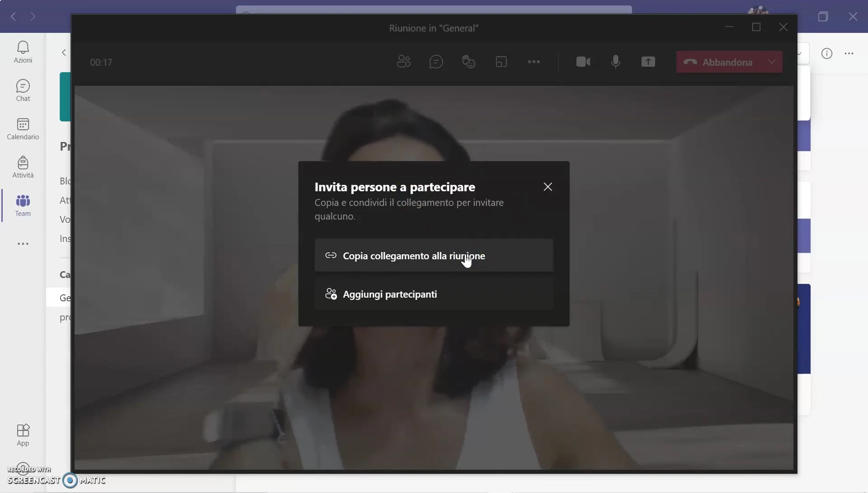This screenshot has width=868, height=493.
Task: Open Attività in the sidebar
Action: (x=22, y=166)
